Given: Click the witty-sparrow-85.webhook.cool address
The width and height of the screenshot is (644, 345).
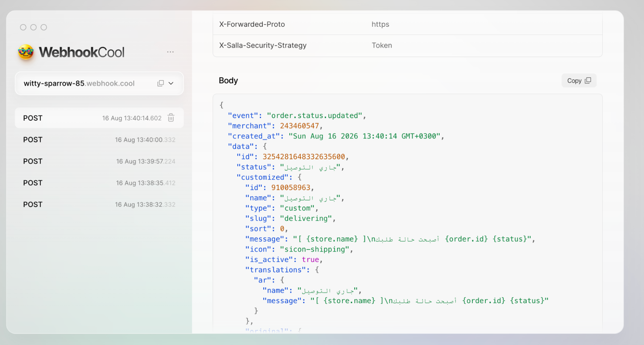Looking at the screenshot, I should 79,83.
